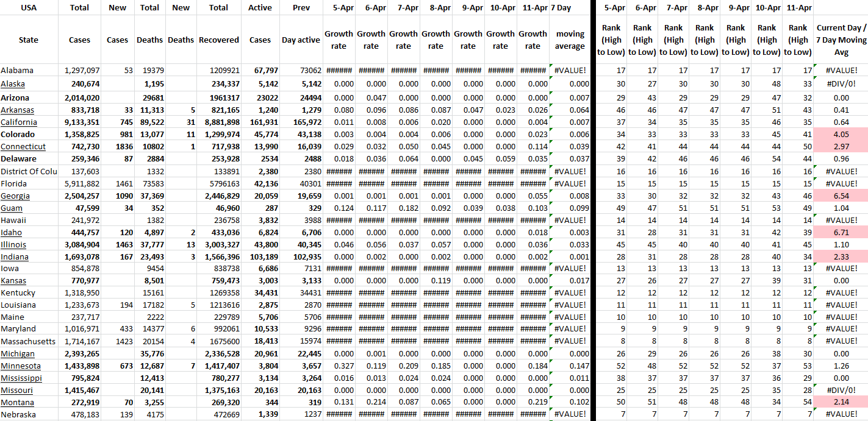Select pink highlighted cell showing 6.71
The image size is (868, 421).
tap(841, 232)
